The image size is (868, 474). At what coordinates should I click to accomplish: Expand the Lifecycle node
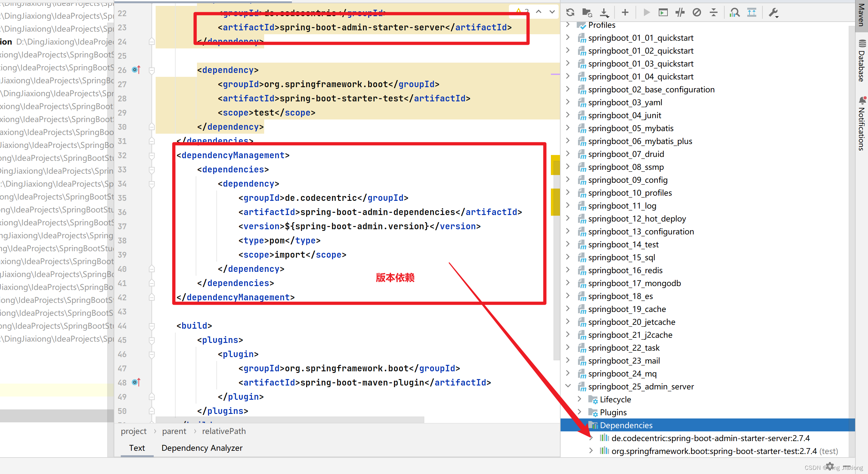coord(579,399)
